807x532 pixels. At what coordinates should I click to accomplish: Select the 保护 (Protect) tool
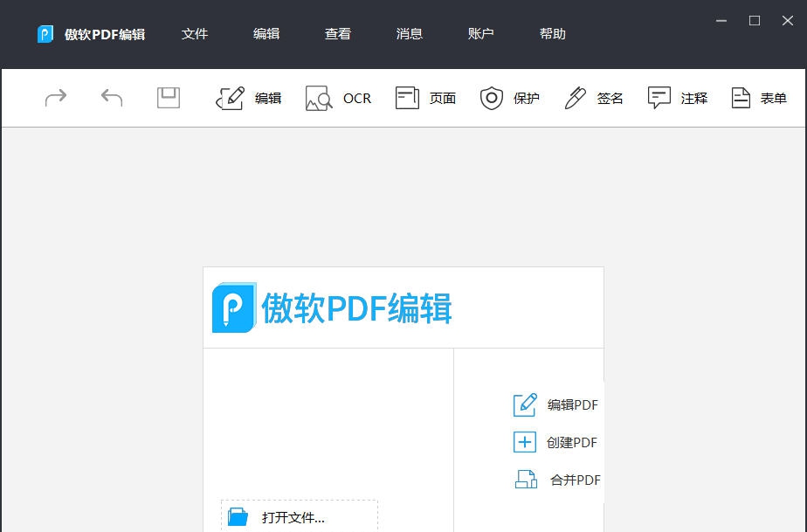[x=510, y=98]
